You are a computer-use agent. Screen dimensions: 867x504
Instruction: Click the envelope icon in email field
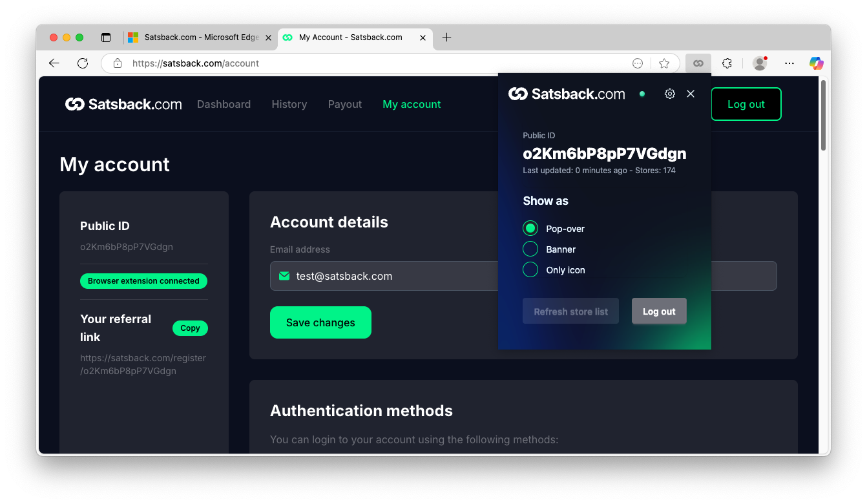point(284,276)
